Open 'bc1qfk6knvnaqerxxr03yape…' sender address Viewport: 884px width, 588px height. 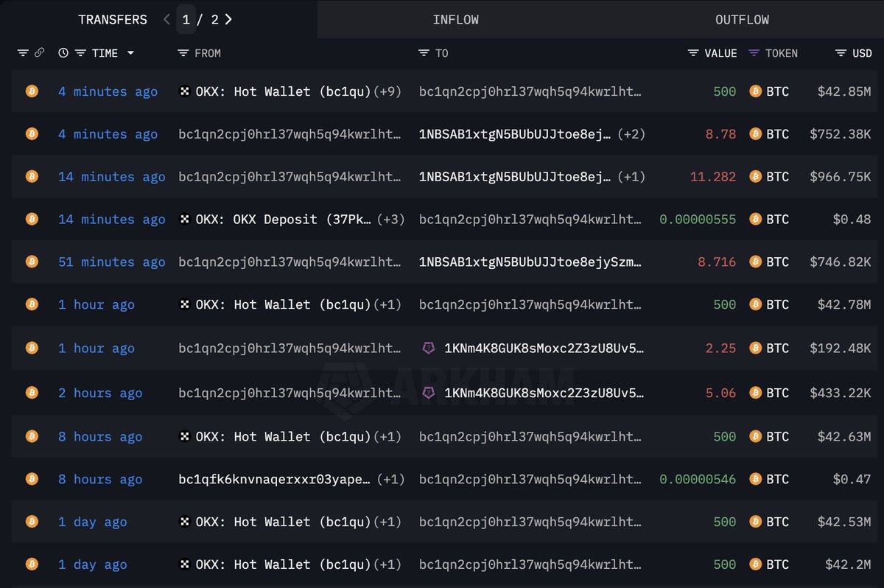point(275,480)
